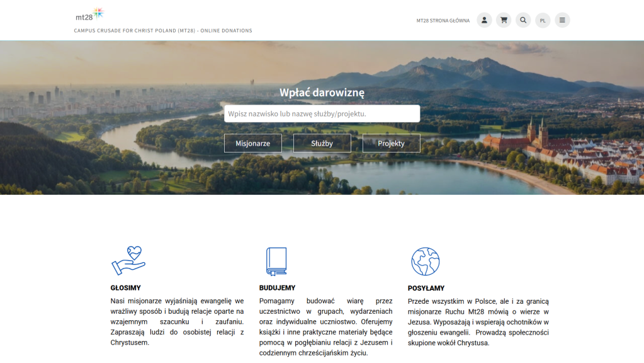Screen dimensions: 644x363
Task: Select the BUDUJEMY heading
Action: (x=277, y=288)
